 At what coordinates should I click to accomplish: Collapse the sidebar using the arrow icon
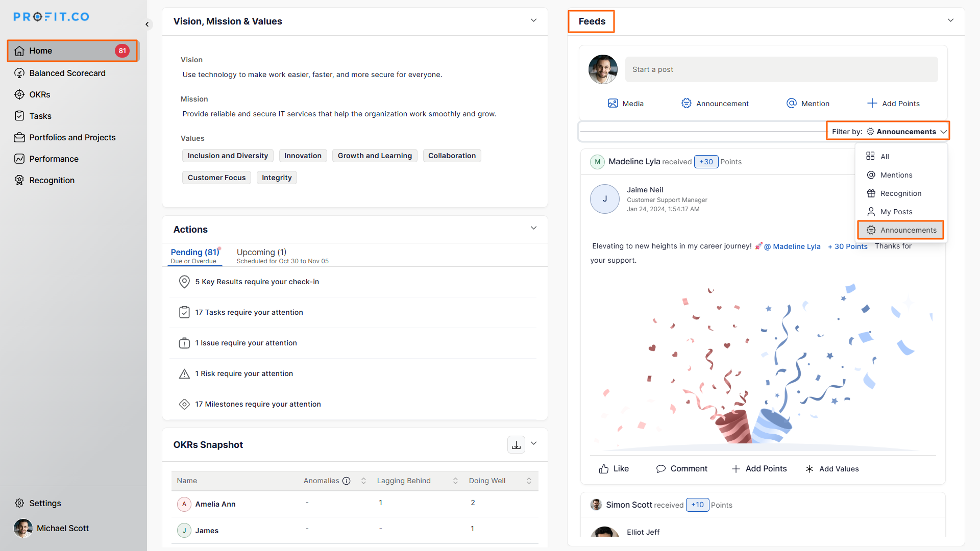point(147,24)
